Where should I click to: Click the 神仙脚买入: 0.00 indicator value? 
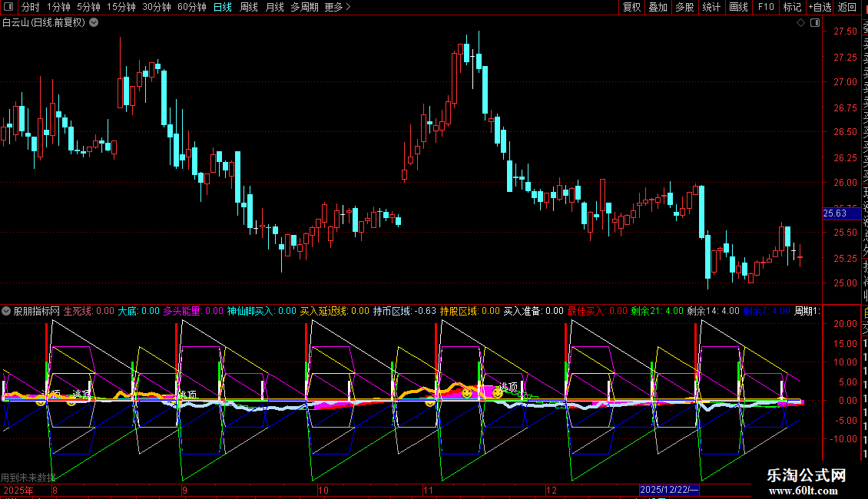[x=262, y=312]
